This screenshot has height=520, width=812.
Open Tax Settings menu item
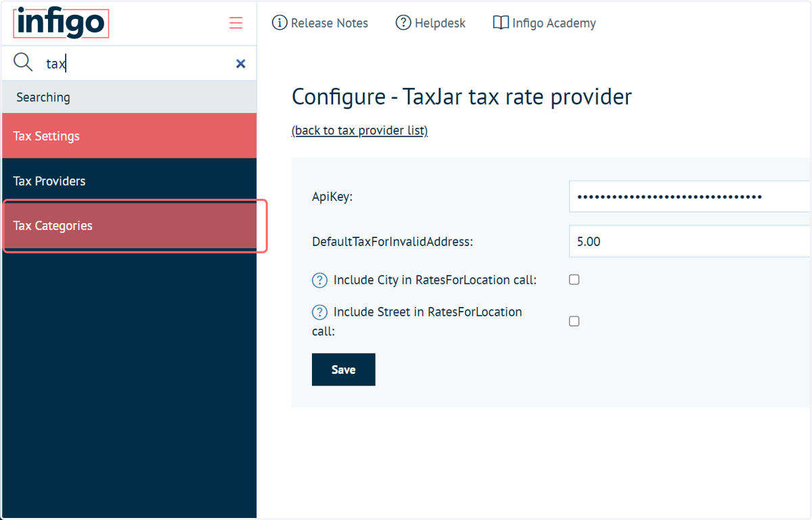[x=129, y=136]
